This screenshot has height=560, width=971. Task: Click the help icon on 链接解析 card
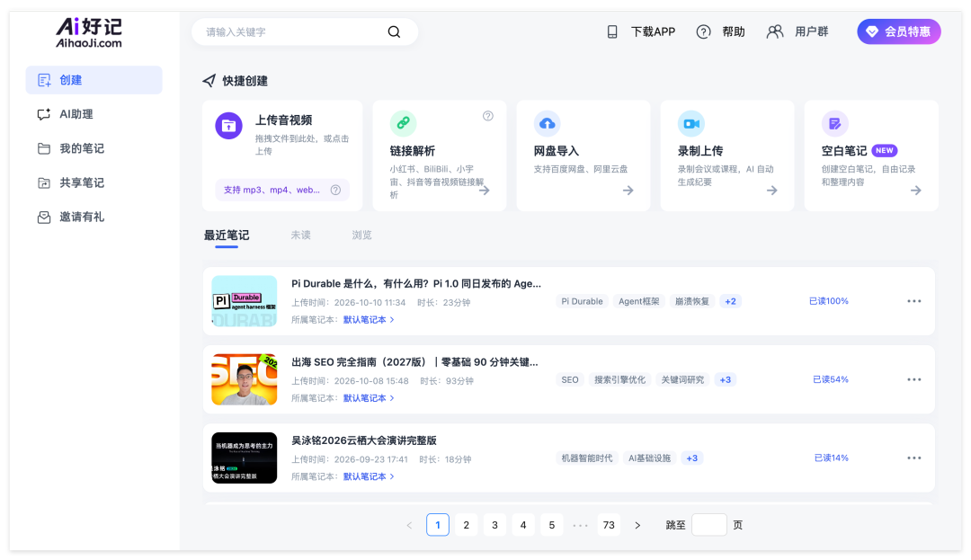[488, 116]
